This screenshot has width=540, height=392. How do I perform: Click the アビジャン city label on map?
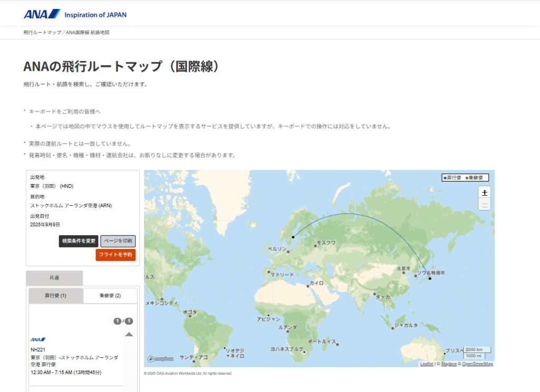coord(268,319)
